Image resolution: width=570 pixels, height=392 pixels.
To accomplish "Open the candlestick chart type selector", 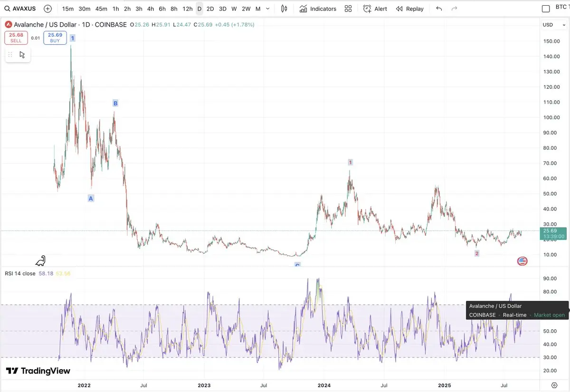I will (284, 9).
